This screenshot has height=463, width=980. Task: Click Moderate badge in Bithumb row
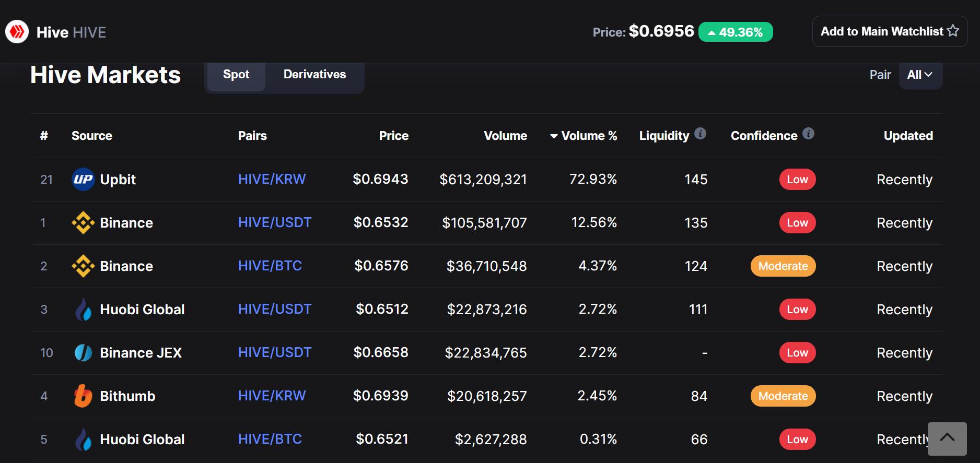tap(783, 396)
